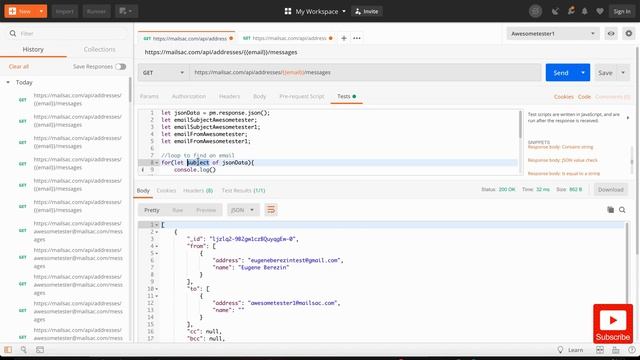Screen dimensions: 640x360
Task: Click the request URL input field
Action: point(365,73)
